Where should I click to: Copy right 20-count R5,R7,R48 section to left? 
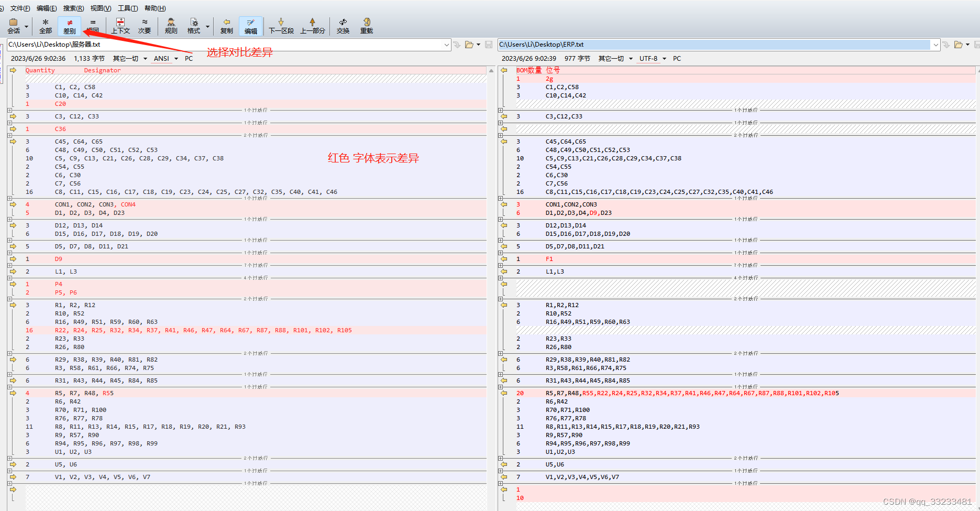coord(504,393)
